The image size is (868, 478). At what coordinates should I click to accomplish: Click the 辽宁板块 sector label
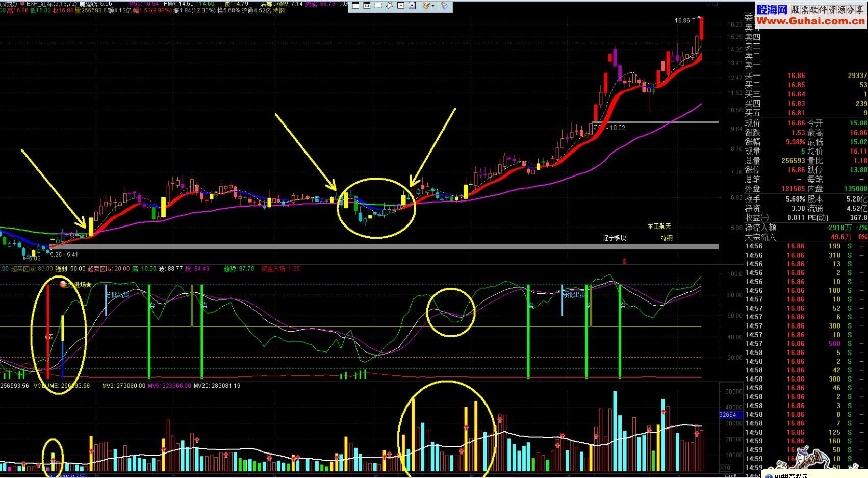(614, 238)
